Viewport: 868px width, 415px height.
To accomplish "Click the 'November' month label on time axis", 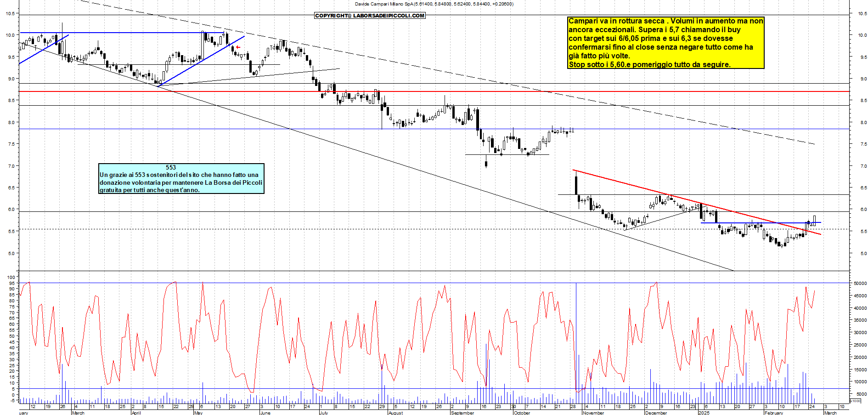I will [593, 413].
